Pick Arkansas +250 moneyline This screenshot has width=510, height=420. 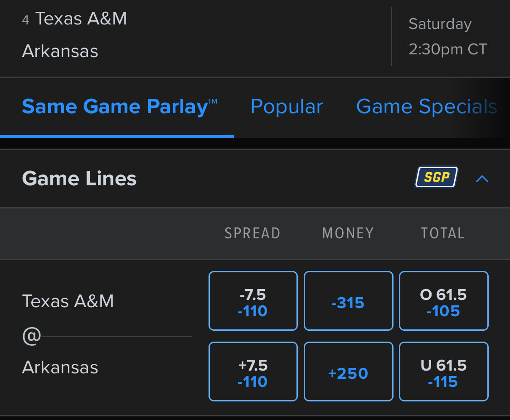point(348,372)
